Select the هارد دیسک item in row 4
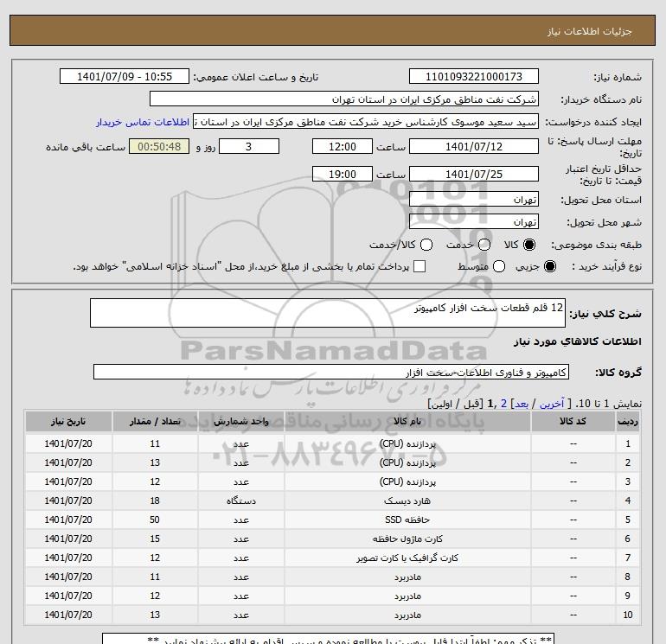666x644 pixels. pos(407,501)
